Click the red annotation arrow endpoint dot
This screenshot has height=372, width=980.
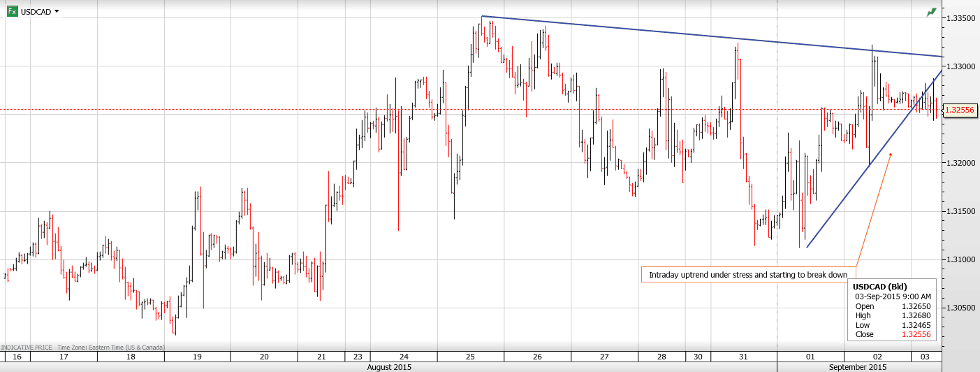[x=891, y=155]
